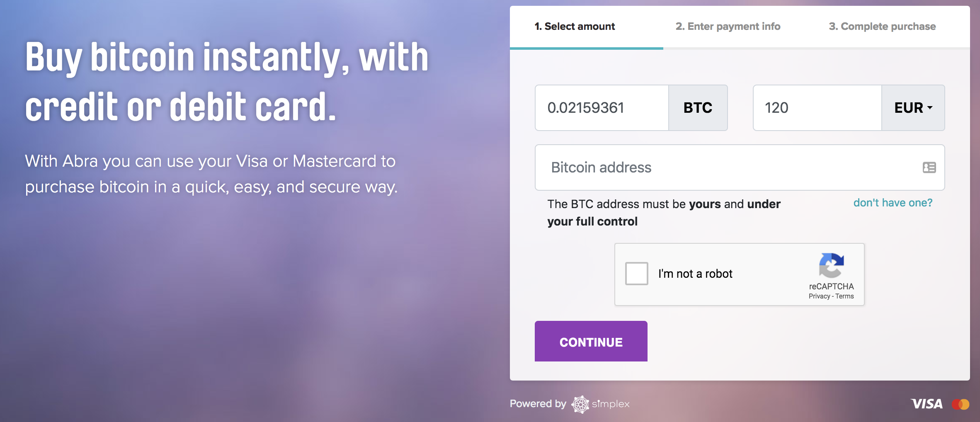
Task: Click the BTC currency label
Action: [x=698, y=108]
